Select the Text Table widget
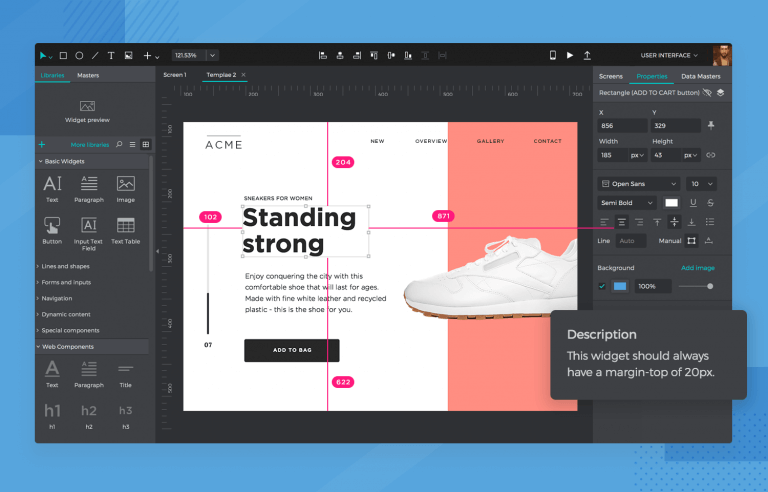Screen dimensions: 768x492 pyautogui.click(x=125, y=230)
